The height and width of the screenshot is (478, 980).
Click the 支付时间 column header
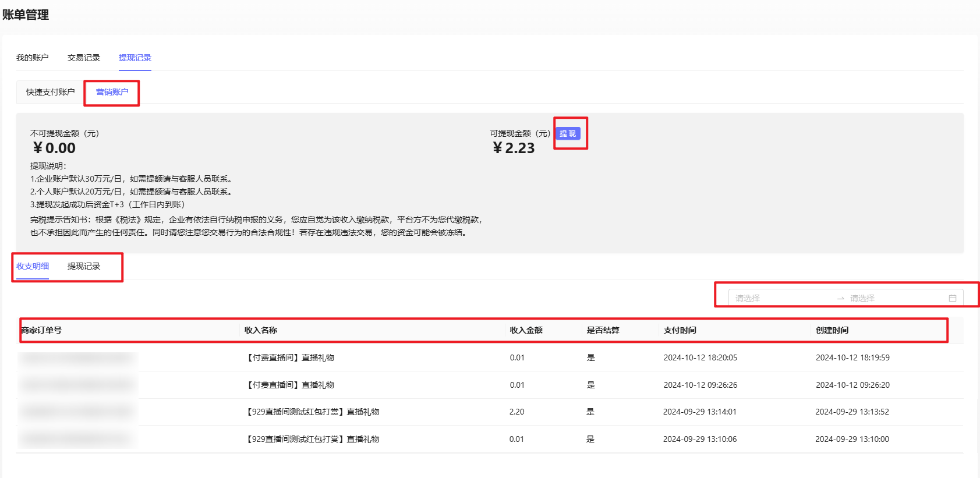[680, 330]
